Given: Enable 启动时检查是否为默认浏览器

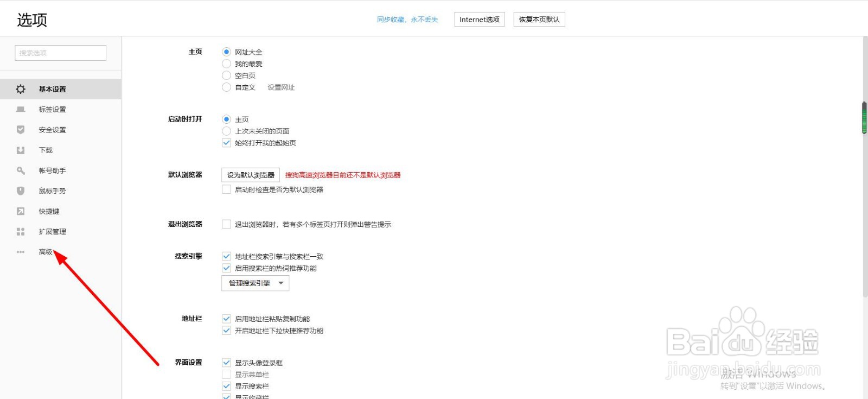Looking at the screenshot, I should point(227,189).
